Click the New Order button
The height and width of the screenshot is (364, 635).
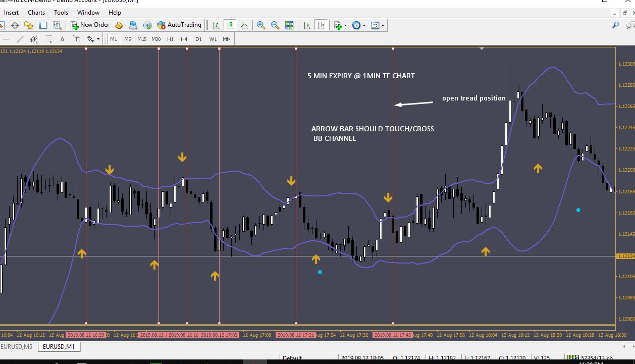click(x=90, y=25)
